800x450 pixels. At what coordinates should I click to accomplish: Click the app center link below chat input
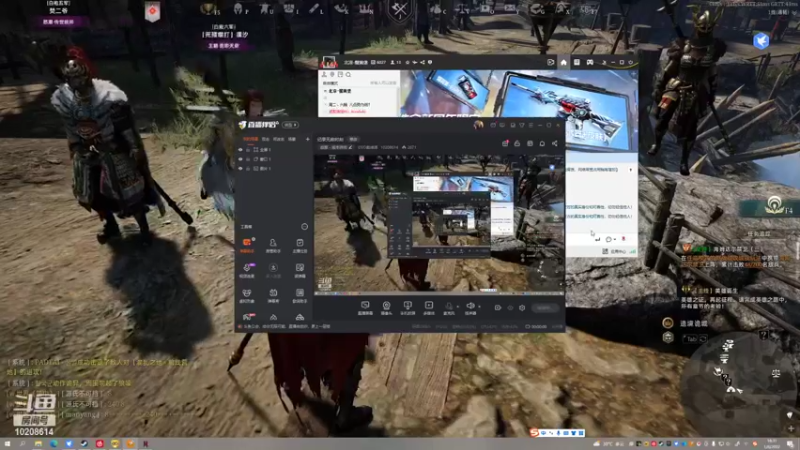[x=614, y=251]
